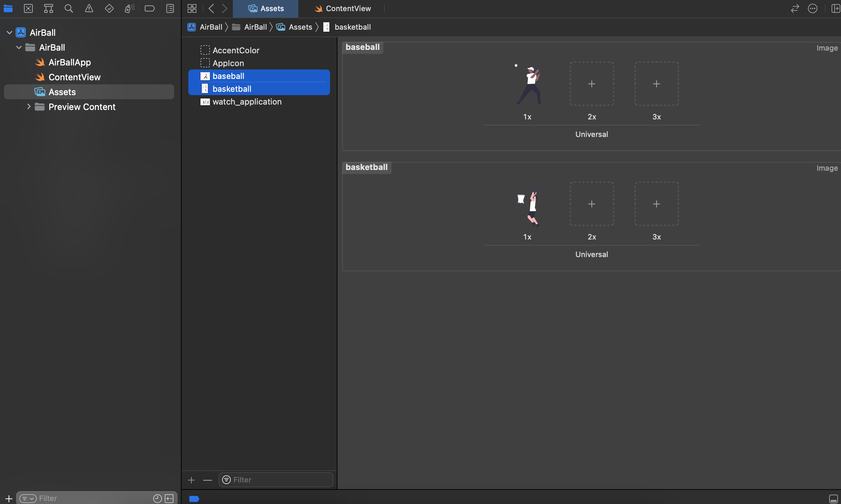Toggle the debug area panel button

point(833,499)
